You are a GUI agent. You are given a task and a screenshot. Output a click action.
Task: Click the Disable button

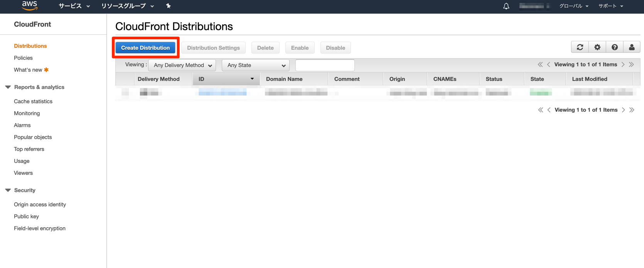point(335,48)
